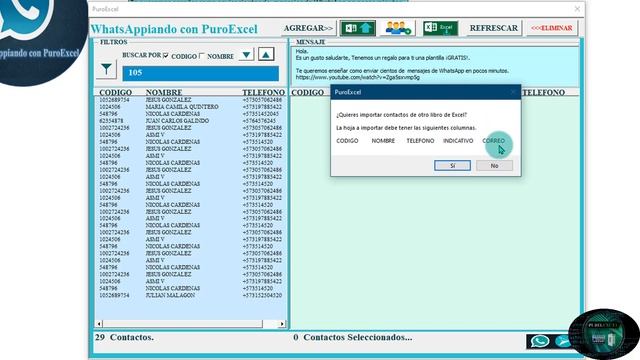640x360 pixels.
Task: Click phone +573152504520 in the list
Action: 262,295
